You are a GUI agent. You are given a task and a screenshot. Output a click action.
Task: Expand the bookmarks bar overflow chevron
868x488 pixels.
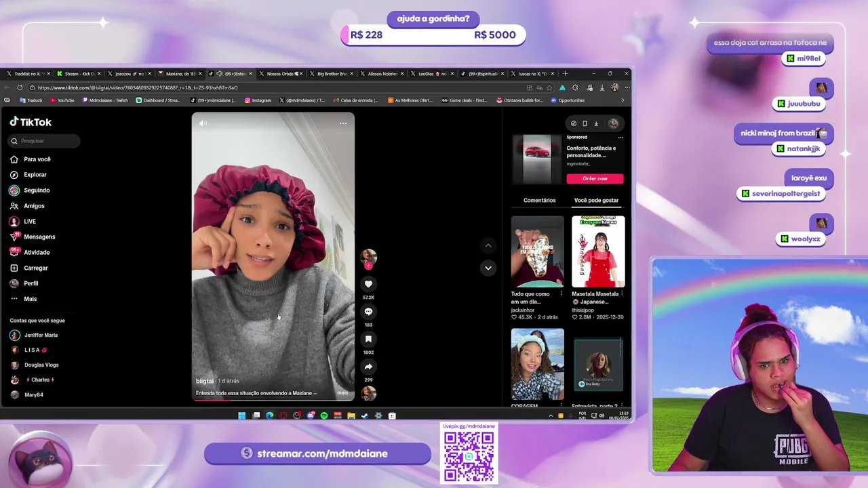pos(623,100)
